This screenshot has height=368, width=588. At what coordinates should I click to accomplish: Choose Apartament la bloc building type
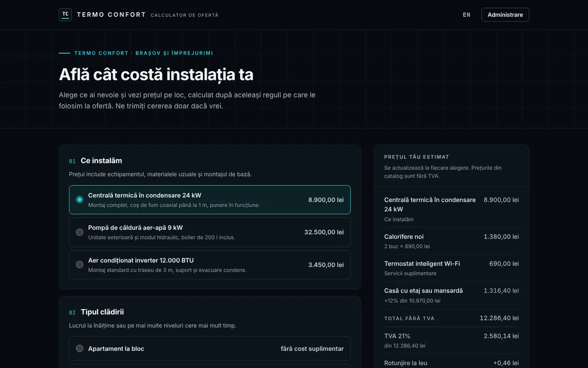pos(210,348)
